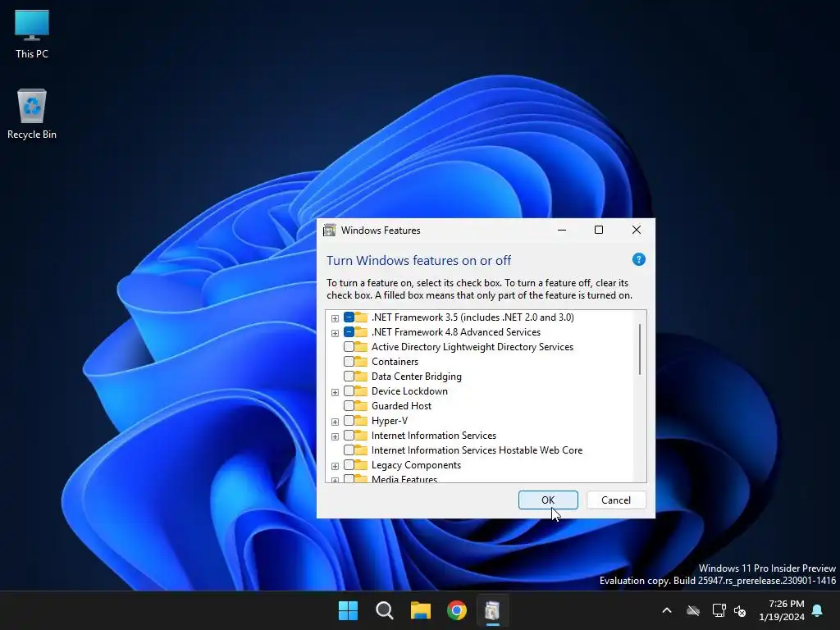
Task: Enable the Legacy Components checkbox
Action: [x=349, y=465]
